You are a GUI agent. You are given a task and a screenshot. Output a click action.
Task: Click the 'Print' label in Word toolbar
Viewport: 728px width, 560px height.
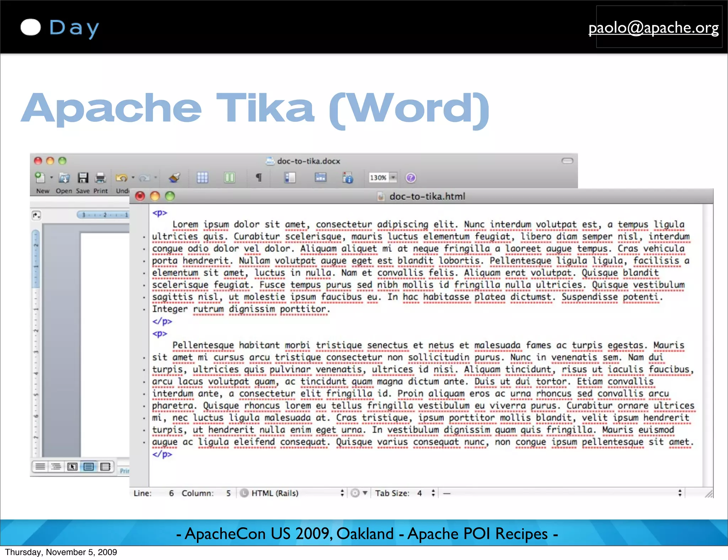(101, 191)
